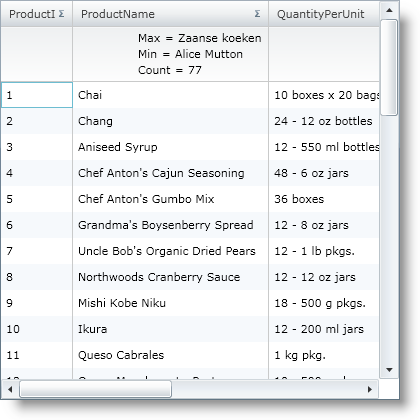This screenshot has width=420, height=420.
Task: Click the 48 - 6 oz jars cell
Action: [324, 173]
